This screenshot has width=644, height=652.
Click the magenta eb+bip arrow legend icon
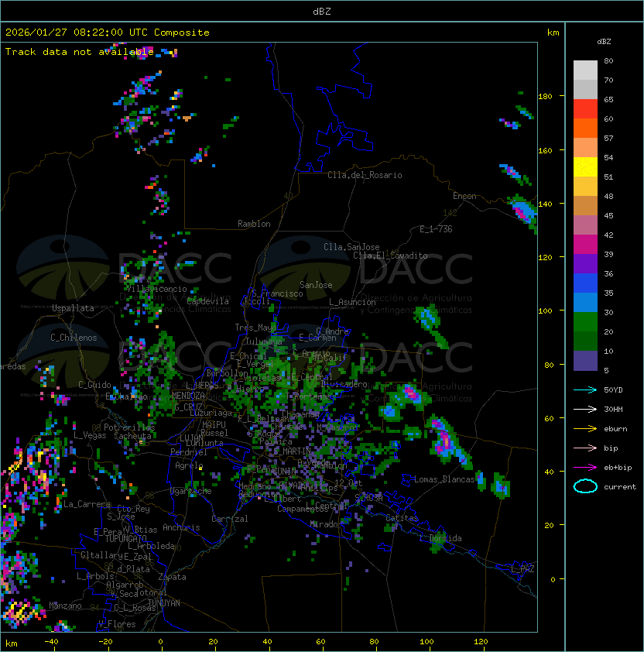click(585, 468)
